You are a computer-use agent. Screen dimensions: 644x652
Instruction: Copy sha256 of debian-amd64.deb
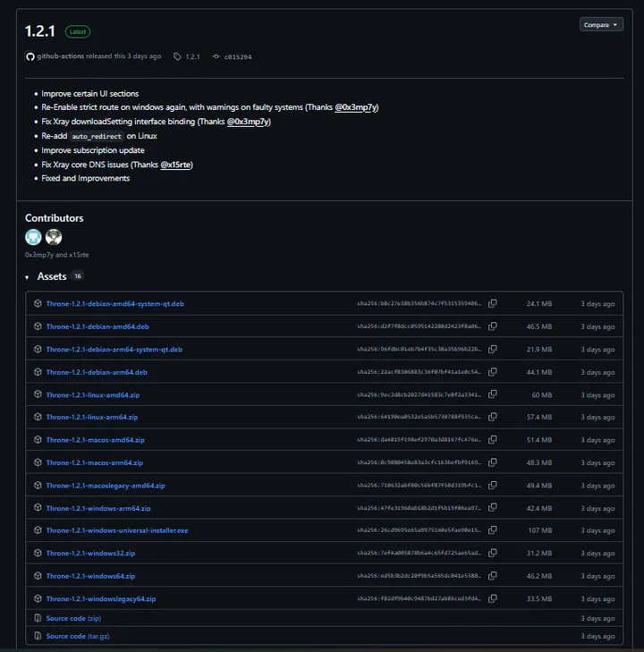click(x=493, y=326)
